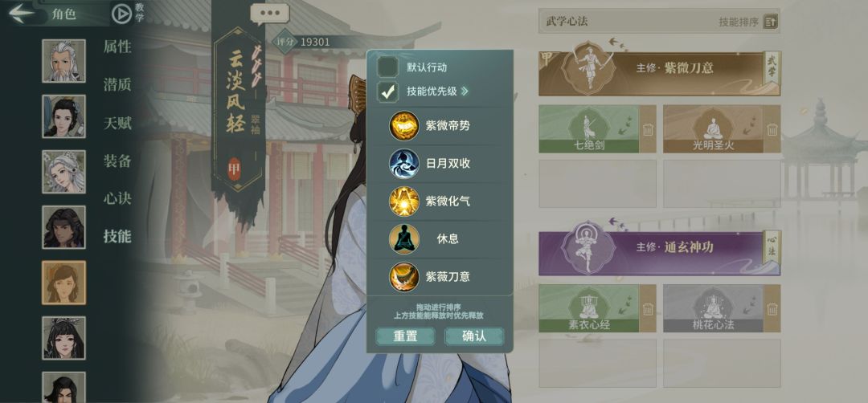Delete 七绝剑 with its trash icon

click(x=649, y=131)
